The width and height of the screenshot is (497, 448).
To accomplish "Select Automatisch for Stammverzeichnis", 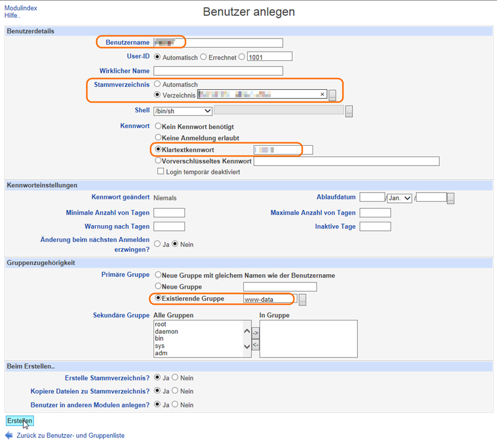I will pyautogui.click(x=157, y=85).
